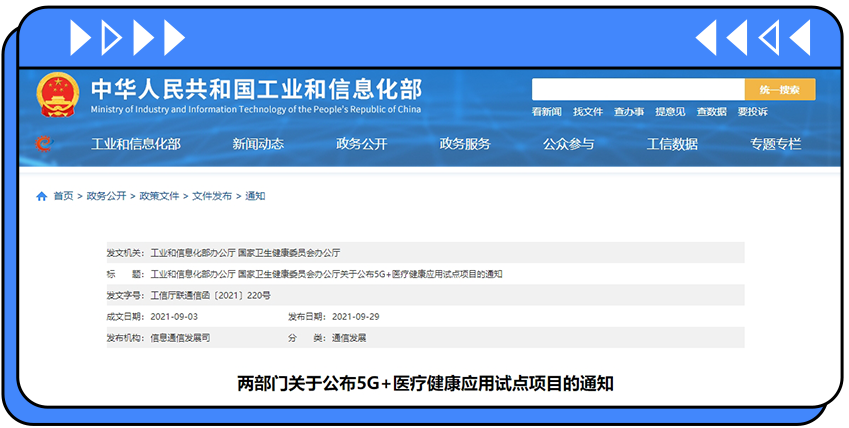The height and width of the screenshot is (428, 849).
Task: Click the search input field
Action: pos(638,89)
